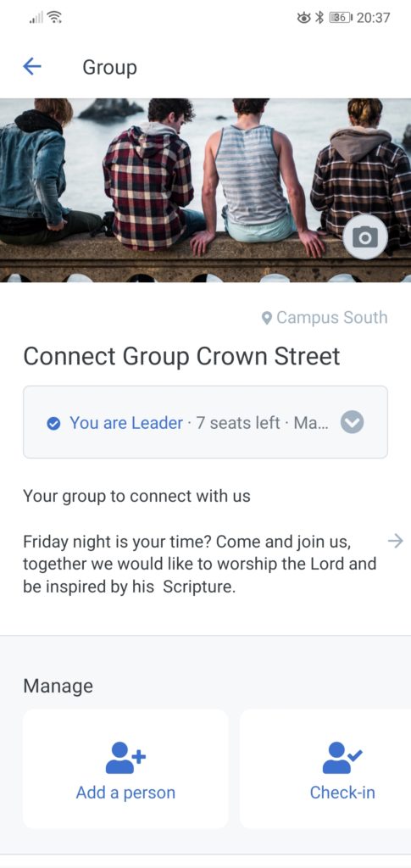Tap the Wi-Fi status icon
Image resolution: width=411 pixels, height=868 pixels.
(x=54, y=18)
